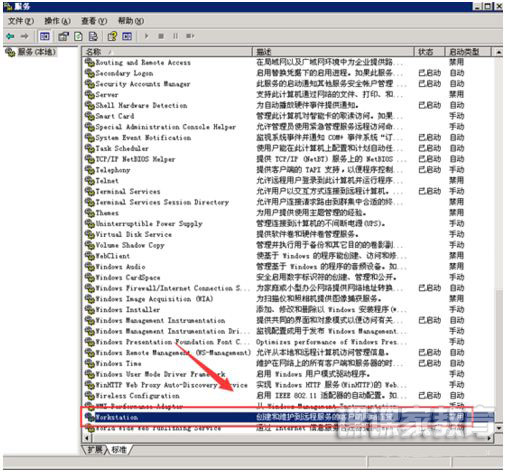The image size is (505, 472).
Task: Open the 文件(F) menu
Action: (x=21, y=21)
